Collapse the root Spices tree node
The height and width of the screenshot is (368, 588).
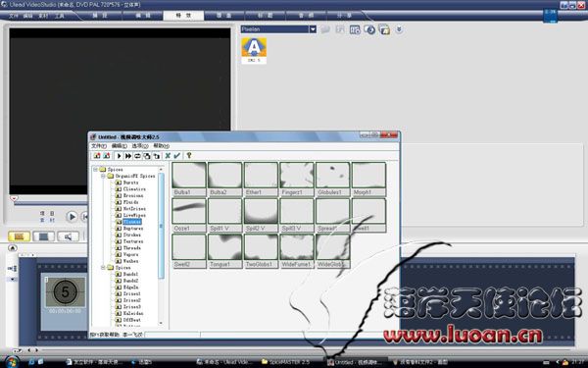[96, 170]
